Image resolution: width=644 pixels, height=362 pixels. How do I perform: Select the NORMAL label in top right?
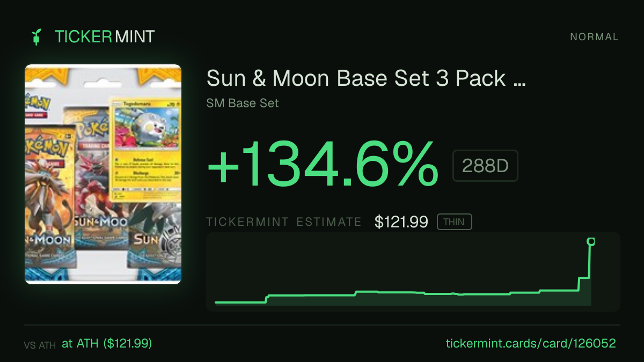pyautogui.click(x=595, y=37)
